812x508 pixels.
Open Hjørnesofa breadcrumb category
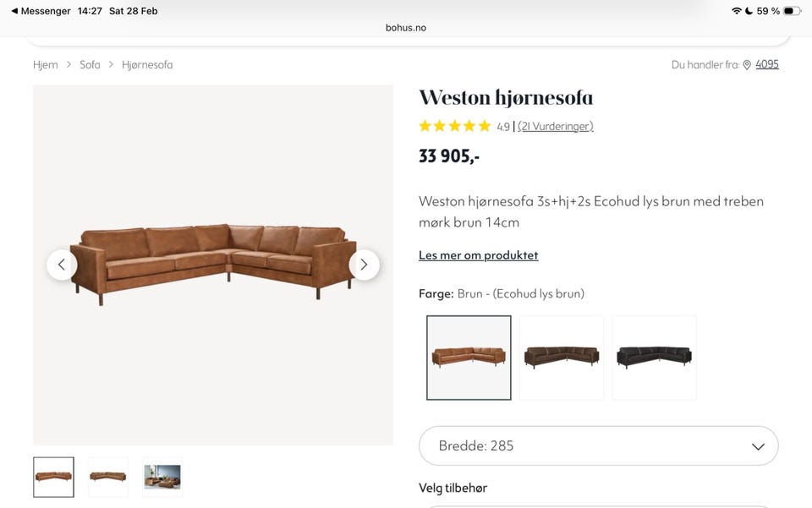(147, 65)
